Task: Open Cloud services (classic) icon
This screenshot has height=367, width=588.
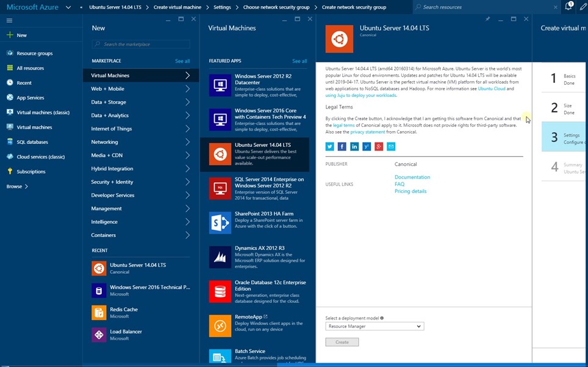Action: [10, 157]
